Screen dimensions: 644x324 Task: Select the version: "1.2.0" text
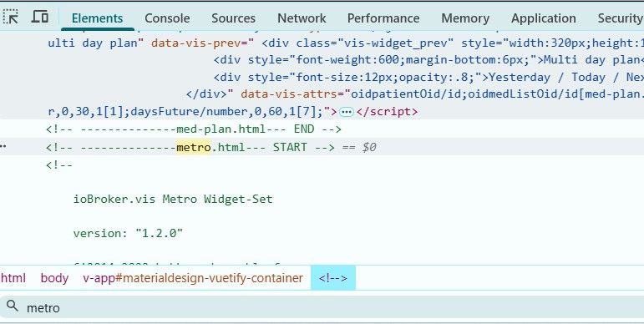[x=128, y=233]
